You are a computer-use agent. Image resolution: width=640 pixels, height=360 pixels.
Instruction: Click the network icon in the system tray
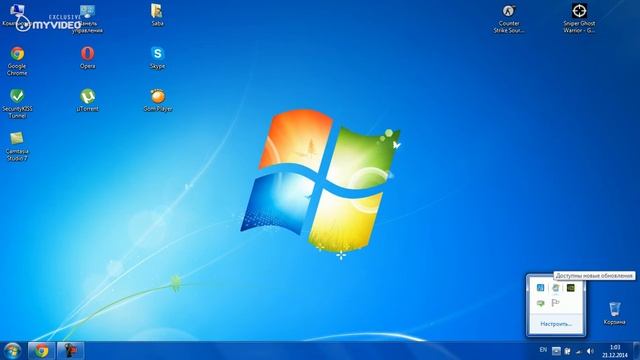click(579, 351)
